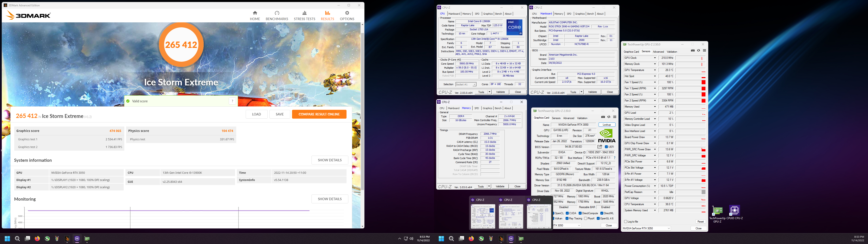Switch to Bench tab in CPU-Z CPU window
Screen dimensions: 868x244
(x=498, y=14)
